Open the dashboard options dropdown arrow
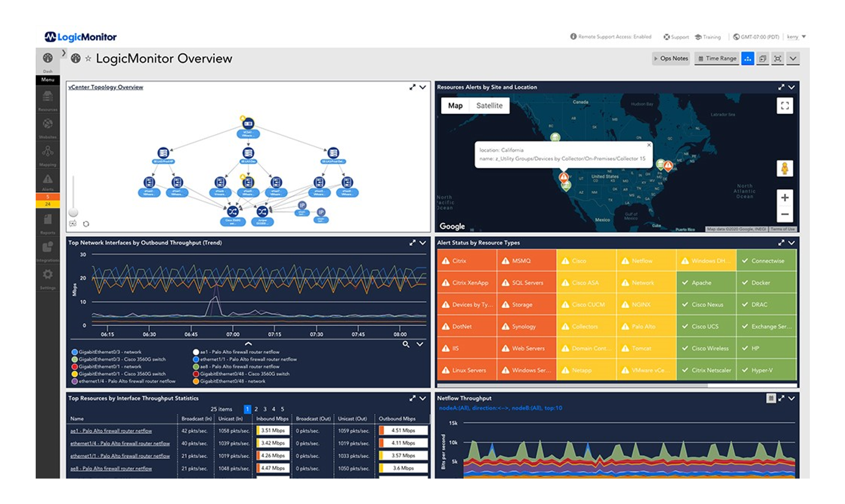This screenshot has height=504, width=845. (x=793, y=58)
